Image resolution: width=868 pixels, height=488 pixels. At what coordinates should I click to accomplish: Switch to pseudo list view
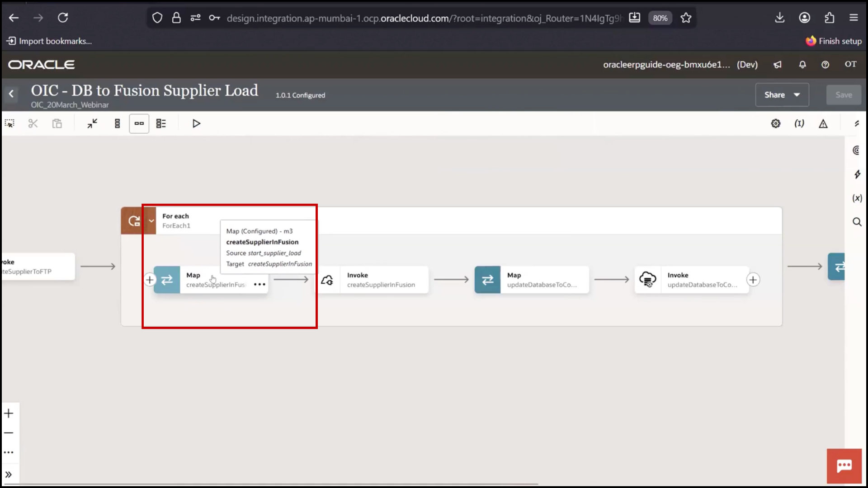click(x=161, y=123)
